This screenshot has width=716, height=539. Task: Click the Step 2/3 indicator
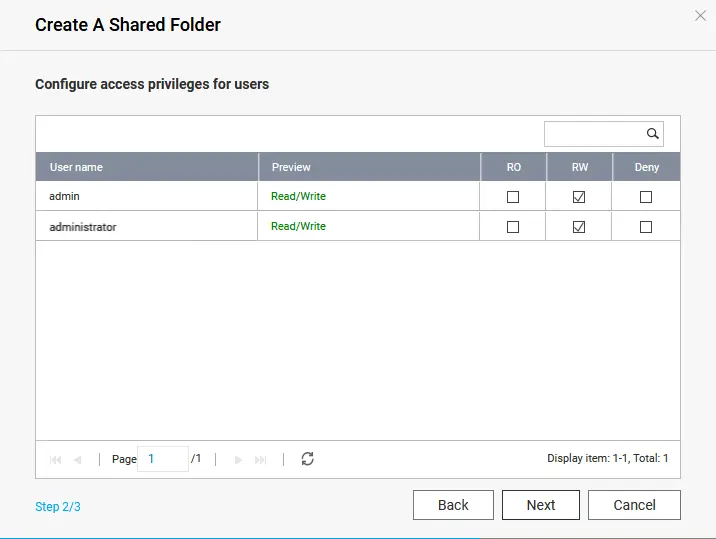58,507
